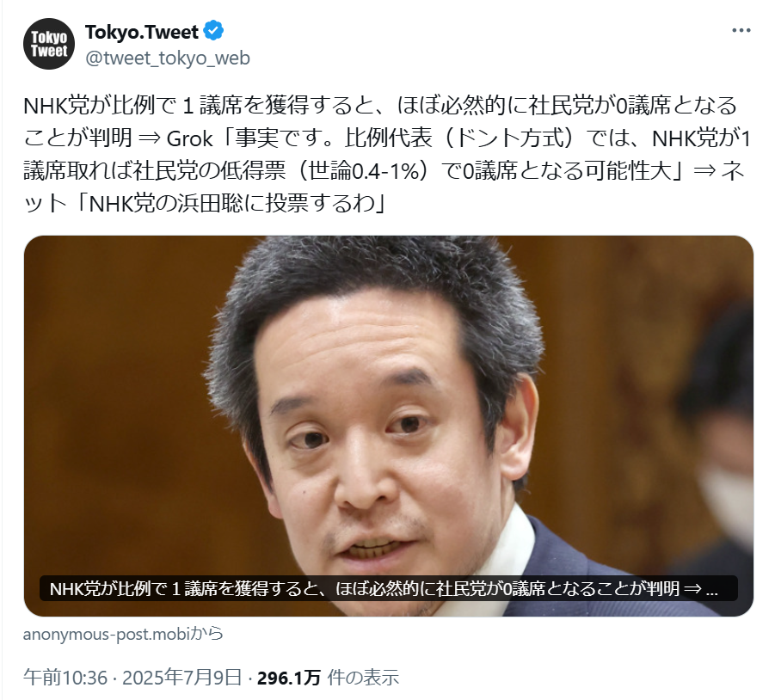The width and height of the screenshot is (775, 700).
Task: Click the card headline caption overlay
Action: click(389, 588)
